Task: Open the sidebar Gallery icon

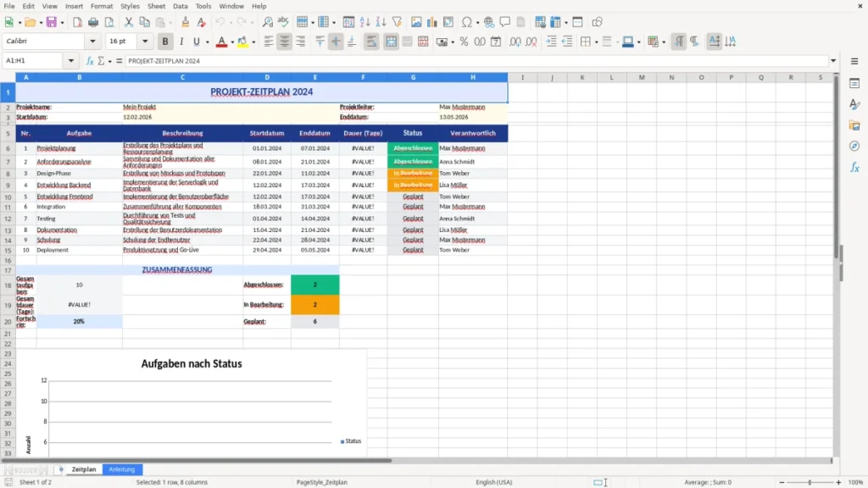Action: [854, 125]
